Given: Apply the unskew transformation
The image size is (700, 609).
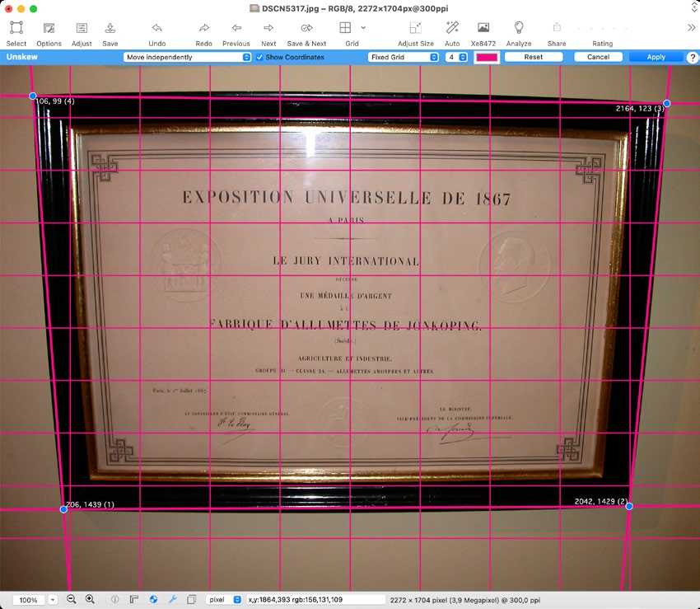Looking at the screenshot, I should [x=656, y=57].
